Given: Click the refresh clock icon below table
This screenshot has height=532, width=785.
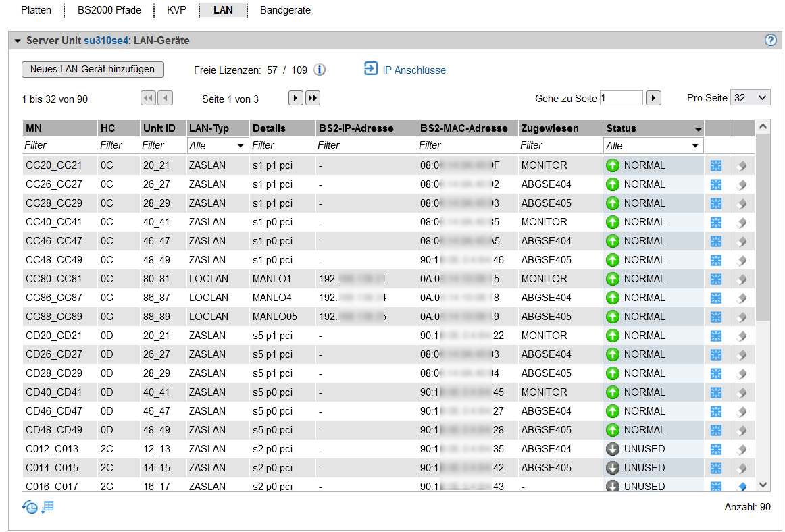Looking at the screenshot, I should tap(30, 508).
